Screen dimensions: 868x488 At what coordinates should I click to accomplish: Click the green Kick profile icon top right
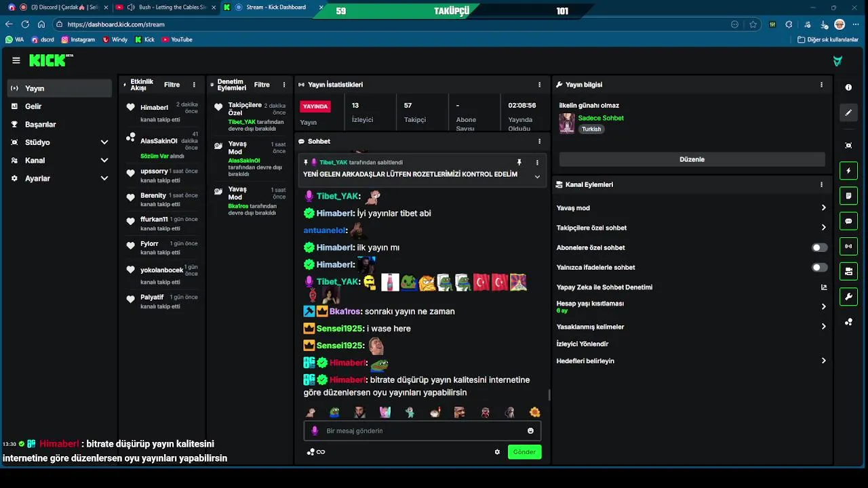click(837, 61)
